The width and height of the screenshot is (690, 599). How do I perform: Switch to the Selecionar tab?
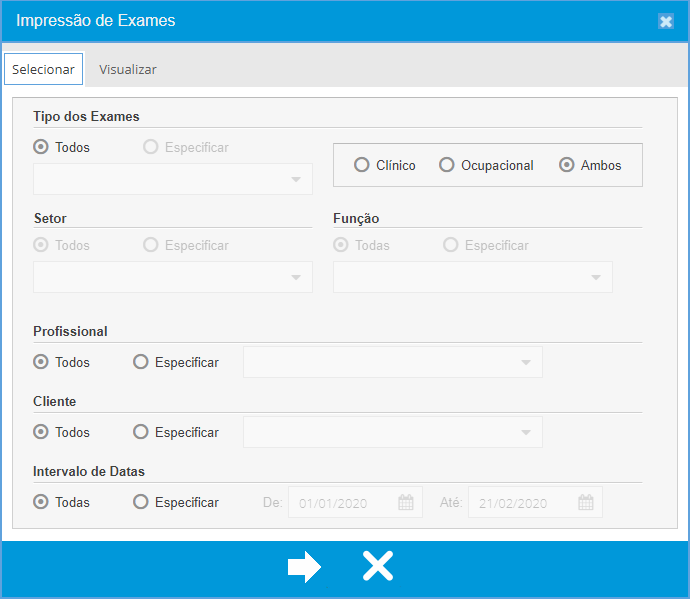(x=43, y=69)
